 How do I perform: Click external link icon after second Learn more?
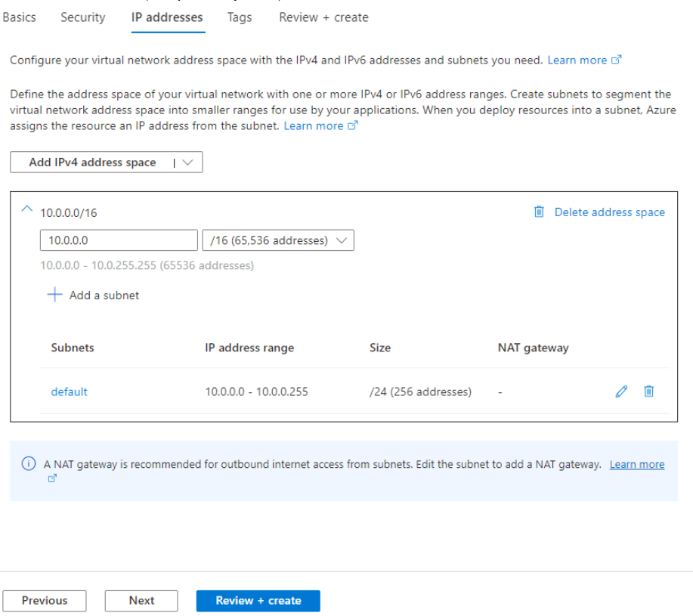[352, 125]
